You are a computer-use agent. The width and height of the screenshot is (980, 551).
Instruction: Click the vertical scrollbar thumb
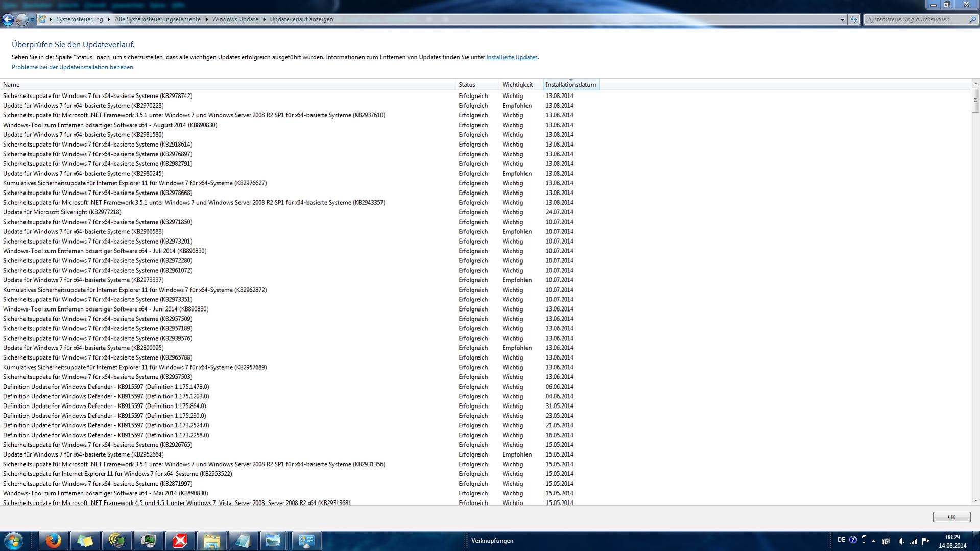click(x=975, y=100)
